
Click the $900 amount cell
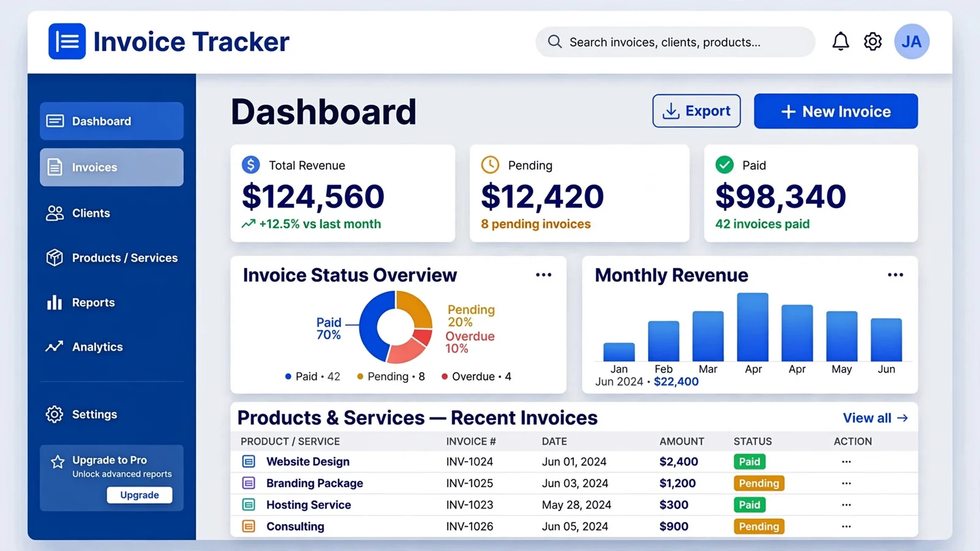click(674, 526)
